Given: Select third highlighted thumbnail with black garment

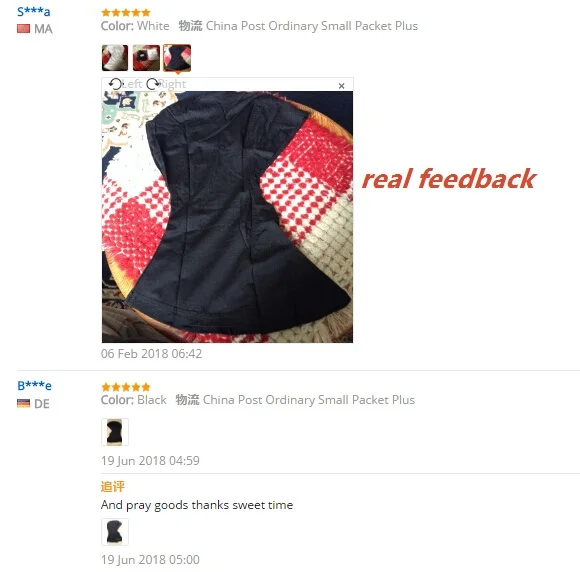Looking at the screenshot, I should [177, 58].
